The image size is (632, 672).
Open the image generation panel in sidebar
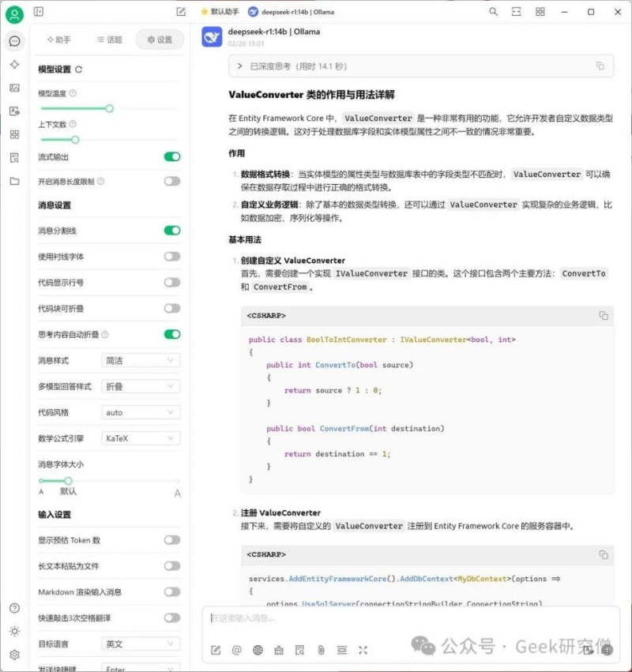[14, 87]
